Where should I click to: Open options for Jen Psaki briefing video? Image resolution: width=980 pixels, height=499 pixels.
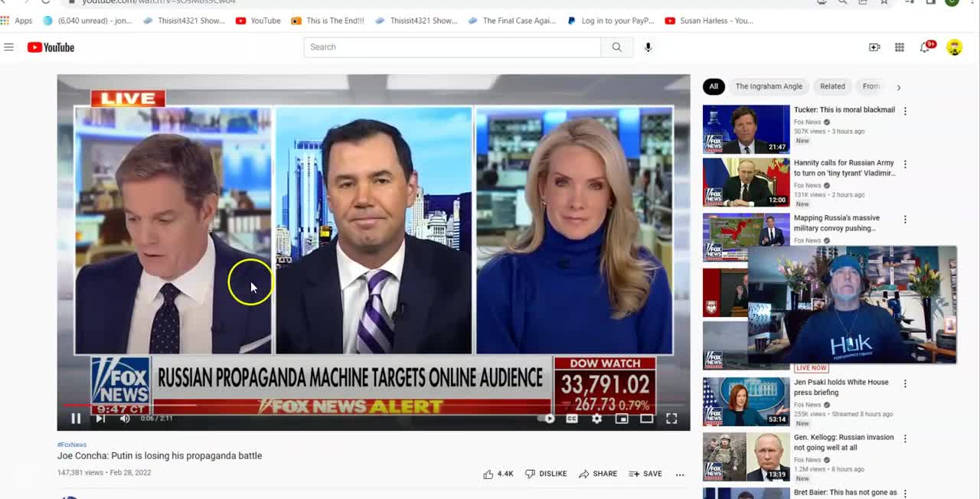tap(905, 383)
